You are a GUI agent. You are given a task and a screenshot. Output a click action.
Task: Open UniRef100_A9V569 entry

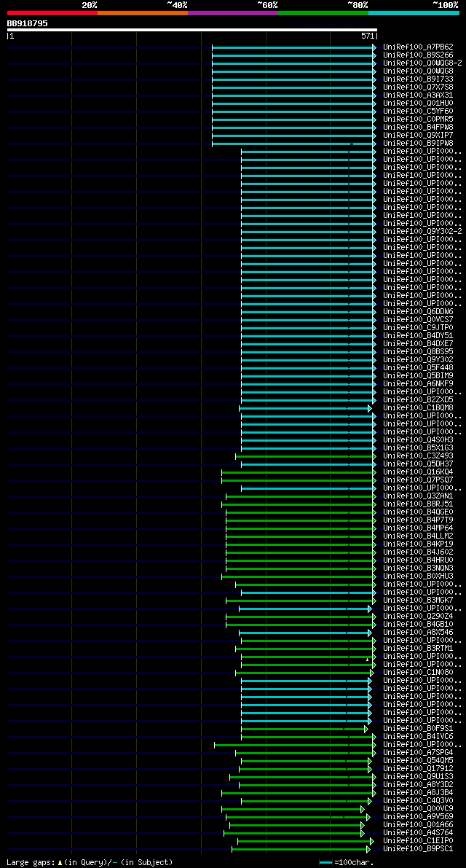(x=418, y=816)
